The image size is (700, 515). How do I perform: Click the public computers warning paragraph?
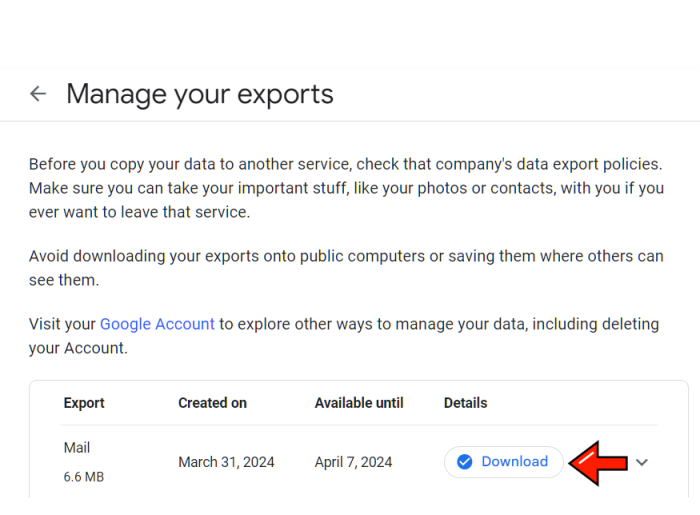(x=346, y=268)
